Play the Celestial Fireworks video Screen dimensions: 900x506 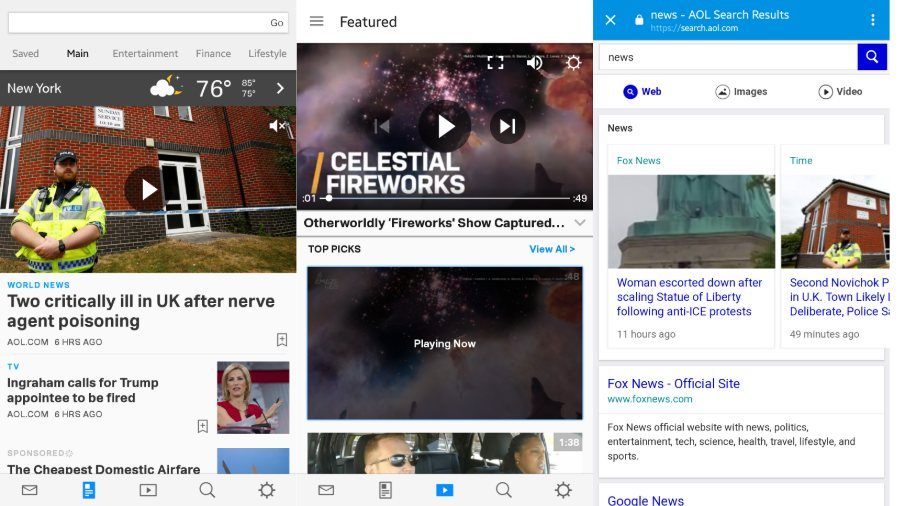coord(445,126)
